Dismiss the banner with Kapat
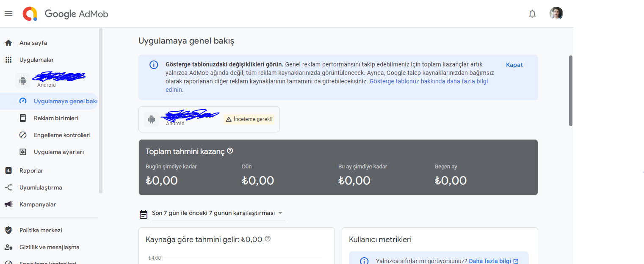Screen dimensions: 644x264 (x=514, y=65)
